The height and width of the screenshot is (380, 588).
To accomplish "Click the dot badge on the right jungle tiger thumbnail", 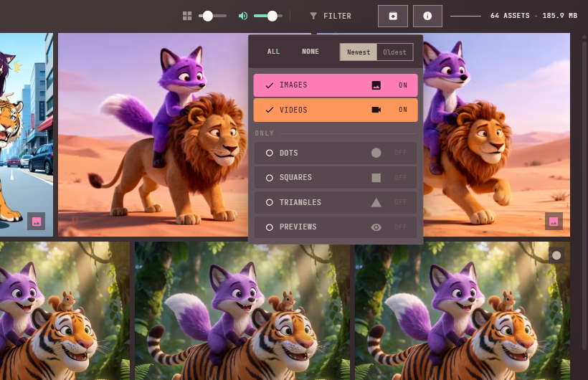I will 556,255.
